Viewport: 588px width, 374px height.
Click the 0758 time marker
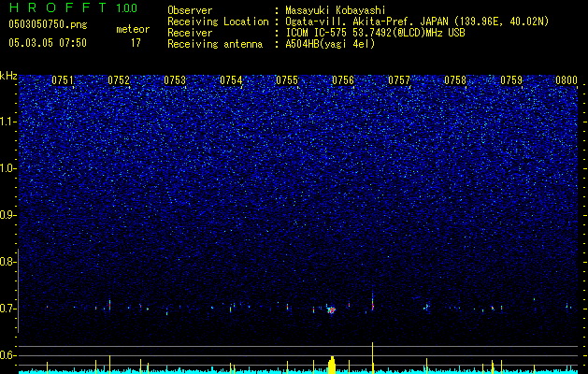[x=455, y=80]
